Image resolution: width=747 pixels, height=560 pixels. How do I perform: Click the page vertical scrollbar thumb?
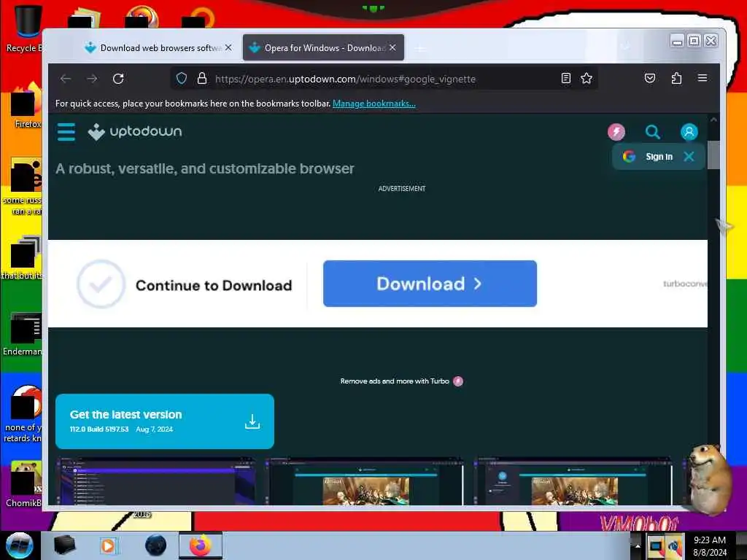pyautogui.click(x=713, y=155)
